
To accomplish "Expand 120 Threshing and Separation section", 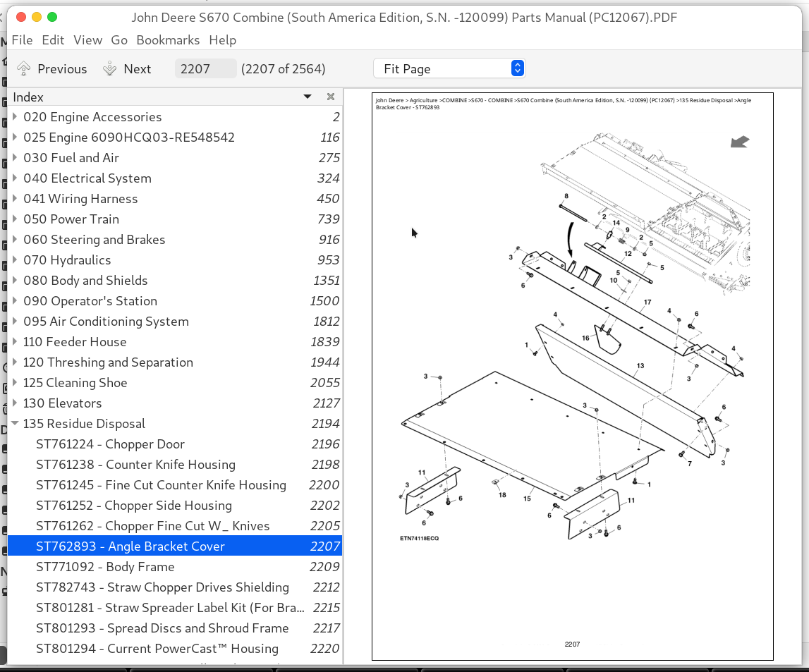I will point(16,362).
